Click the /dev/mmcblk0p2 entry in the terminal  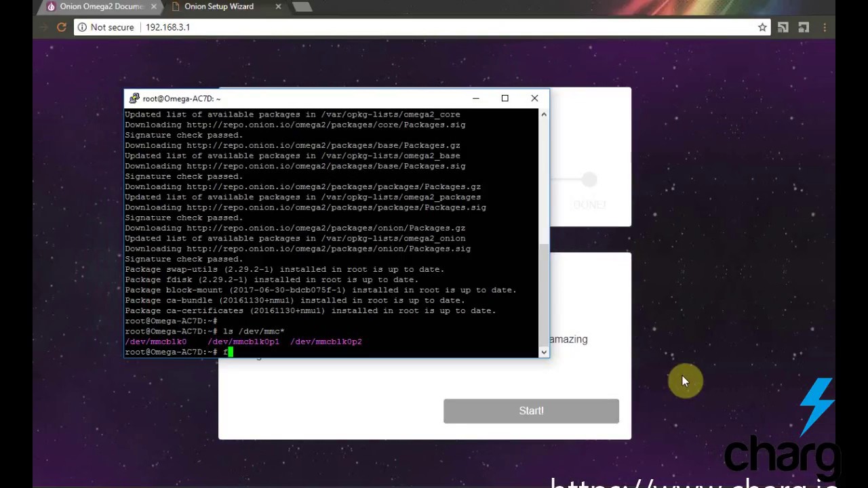326,342
